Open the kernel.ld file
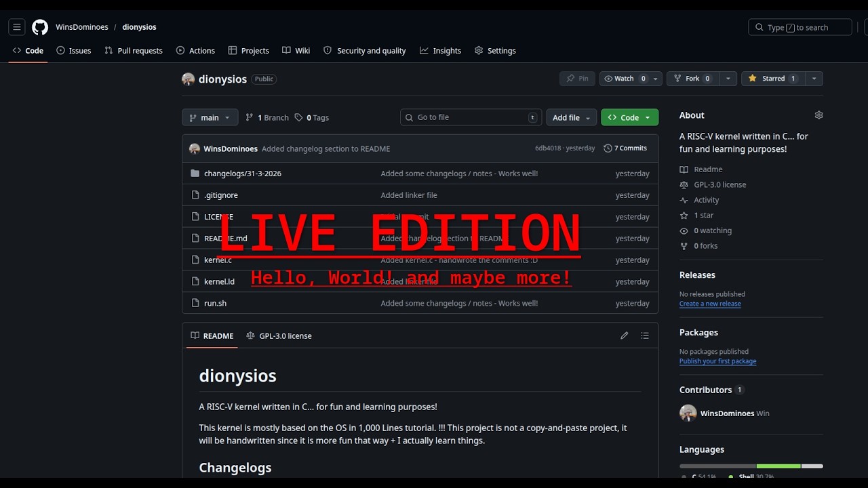This screenshot has height=488, width=868. coord(219,282)
